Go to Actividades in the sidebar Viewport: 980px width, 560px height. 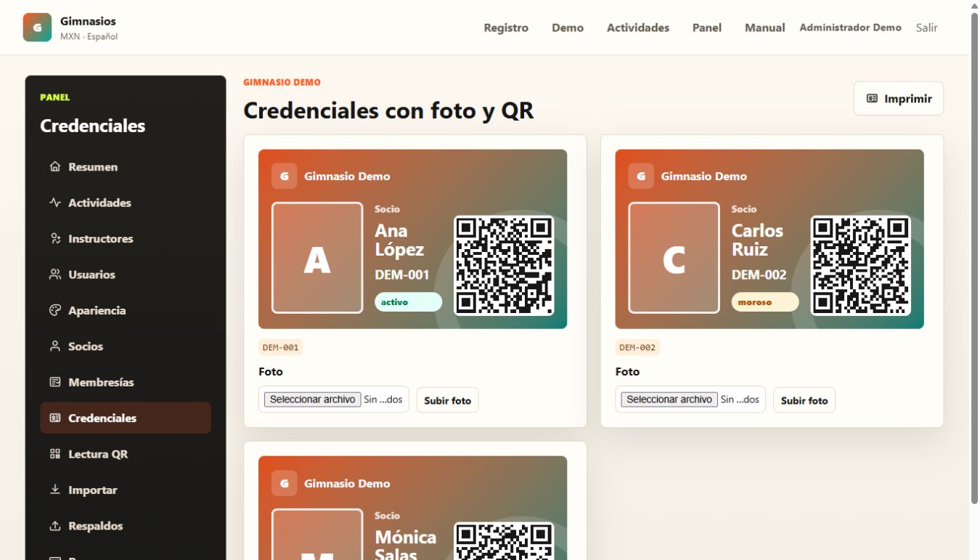[x=126, y=203]
